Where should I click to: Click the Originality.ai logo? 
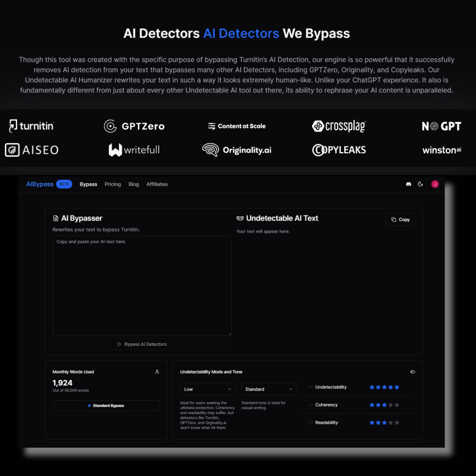point(237,150)
